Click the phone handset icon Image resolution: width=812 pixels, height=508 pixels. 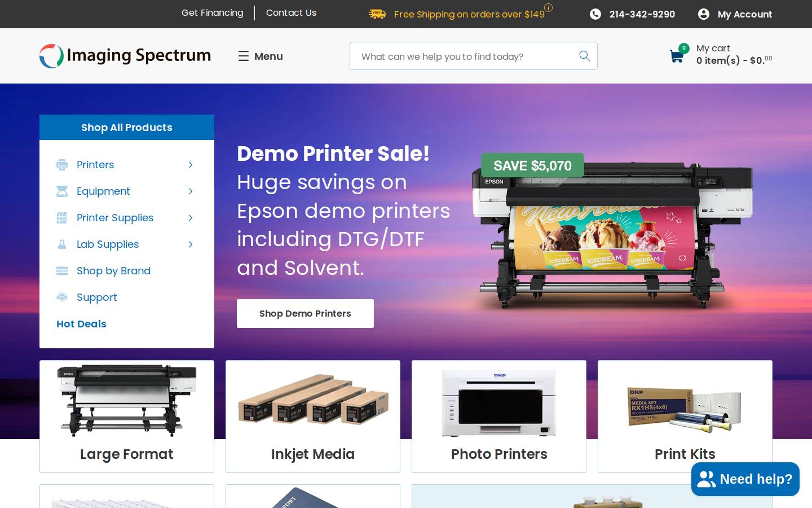pos(595,14)
